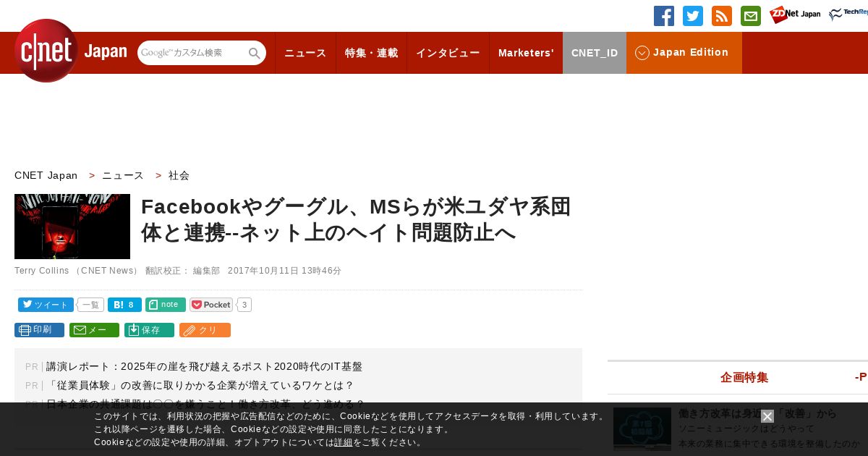The height and width of the screenshot is (456, 868).
Task: Open the Marketers' menu item
Action: tap(526, 53)
